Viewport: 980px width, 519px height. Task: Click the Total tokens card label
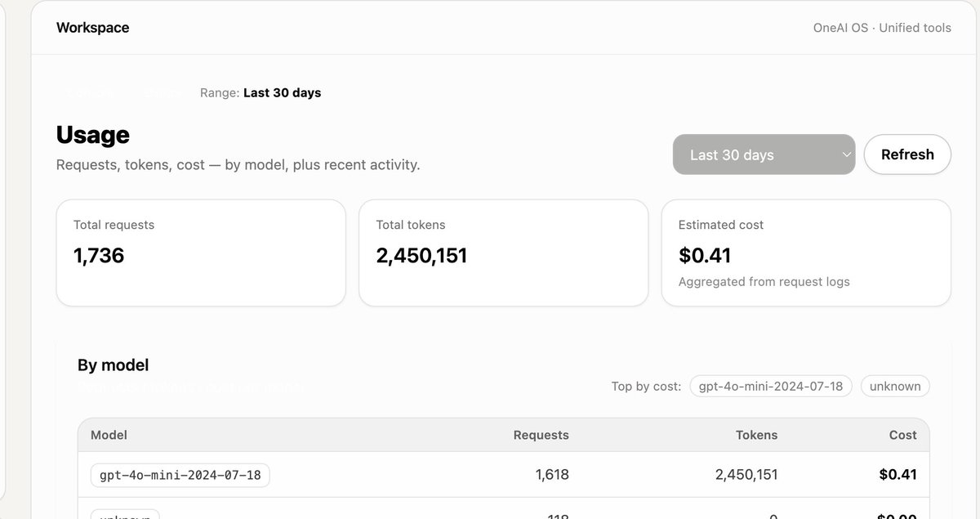pyautogui.click(x=411, y=225)
